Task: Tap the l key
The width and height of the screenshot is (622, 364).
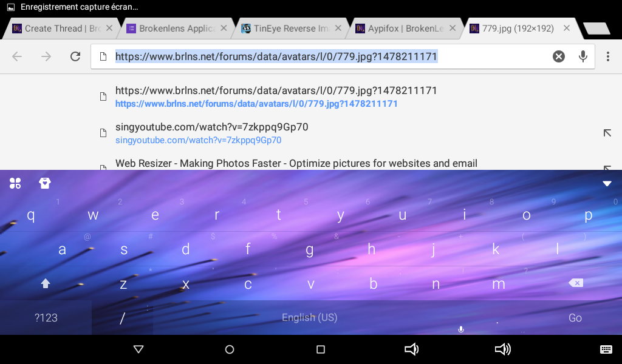Action: [x=558, y=249]
